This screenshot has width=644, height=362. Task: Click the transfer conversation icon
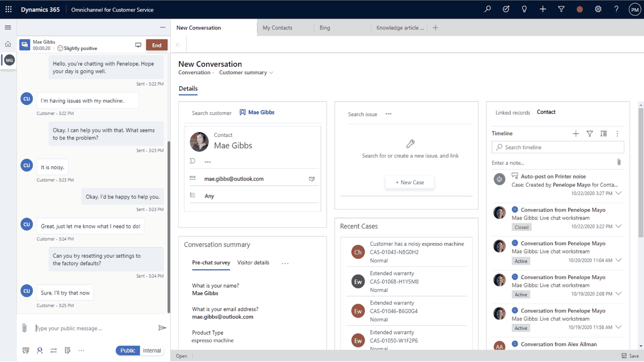(54, 350)
